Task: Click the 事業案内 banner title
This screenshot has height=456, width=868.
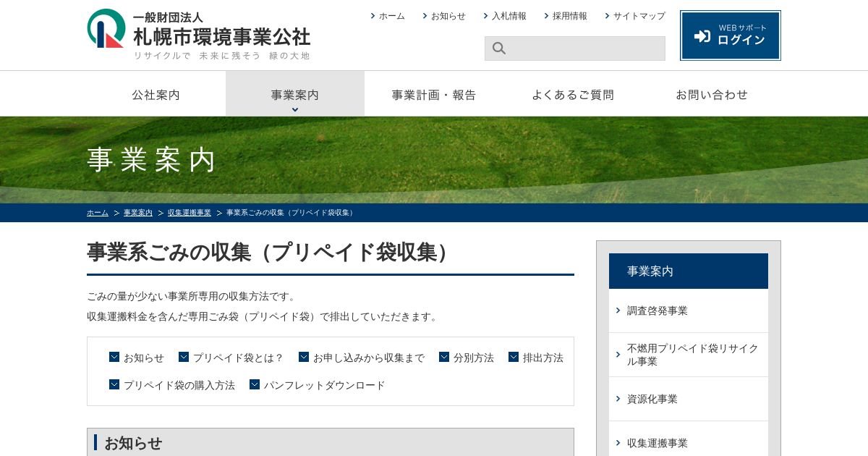Action: click(x=151, y=160)
